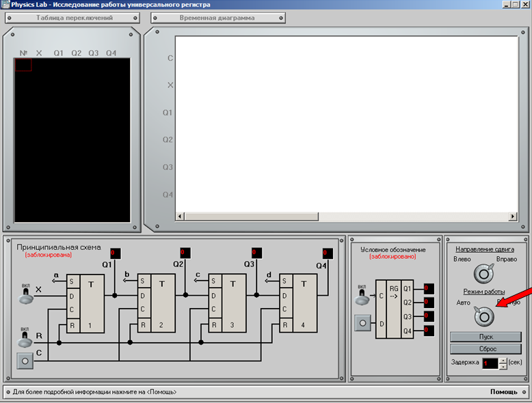Click the application icon in the title bar

click(x=5, y=4)
